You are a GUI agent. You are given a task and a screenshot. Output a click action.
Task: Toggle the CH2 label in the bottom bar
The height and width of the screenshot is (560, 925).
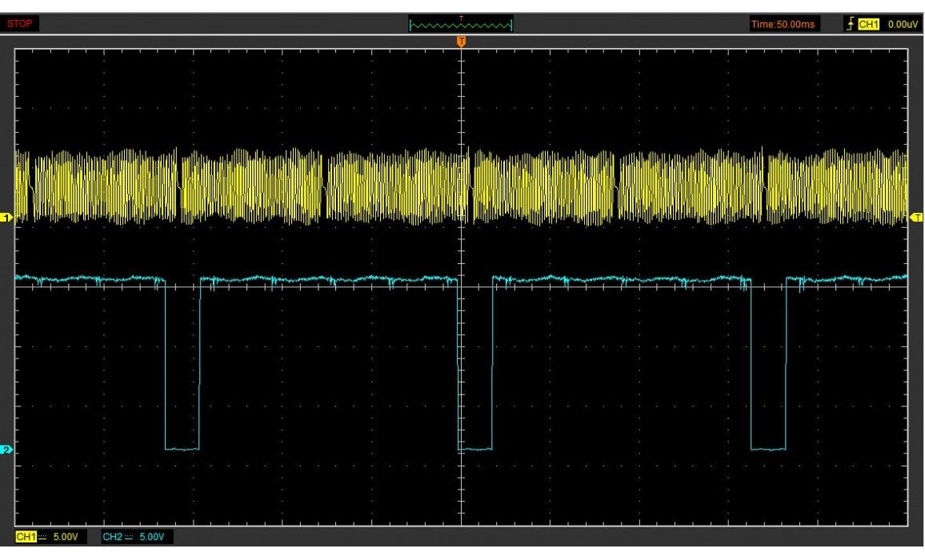click(x=112, y=536)
